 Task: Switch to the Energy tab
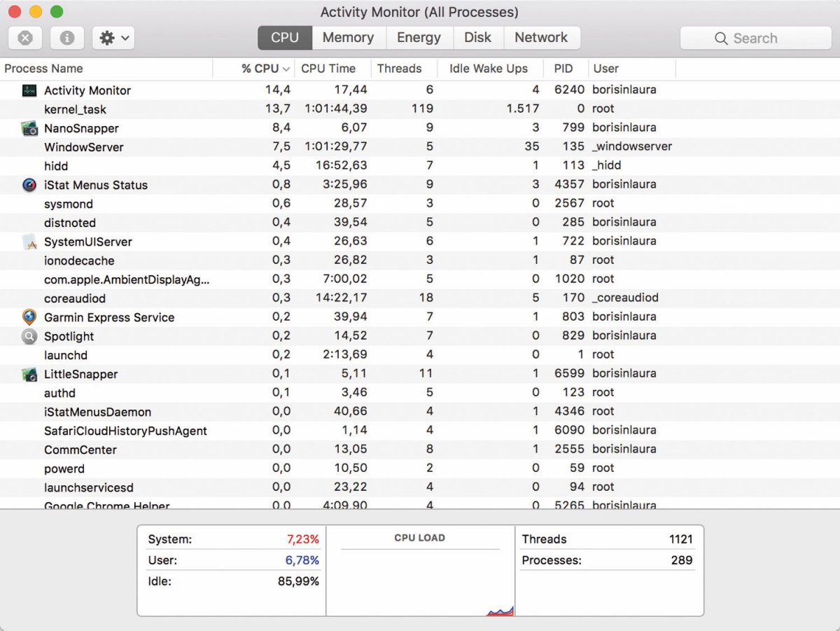point(419,38)
